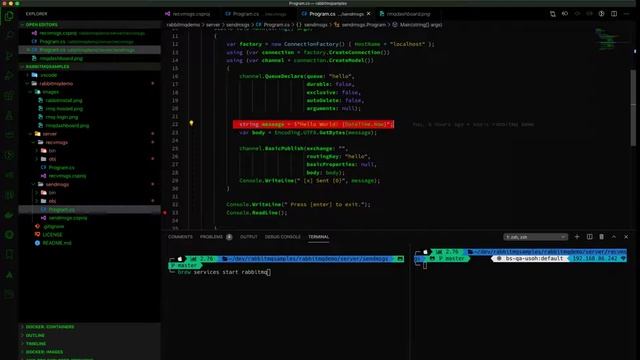Screen dimensions: 640x360
Task: Open the Docker view in activity bar
Action: pos(9,215)
